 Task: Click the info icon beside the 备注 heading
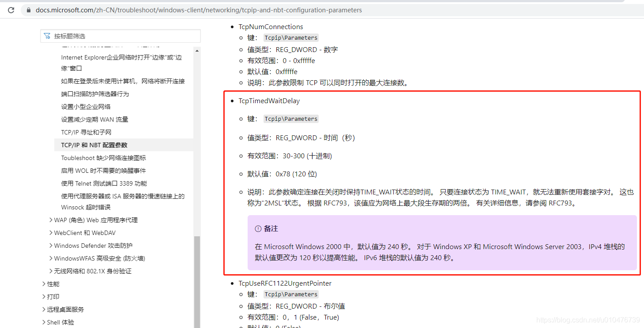point(258,229)
